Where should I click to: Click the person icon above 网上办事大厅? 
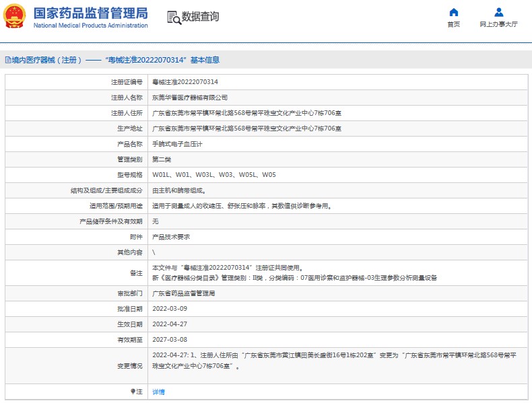(498, 12)
